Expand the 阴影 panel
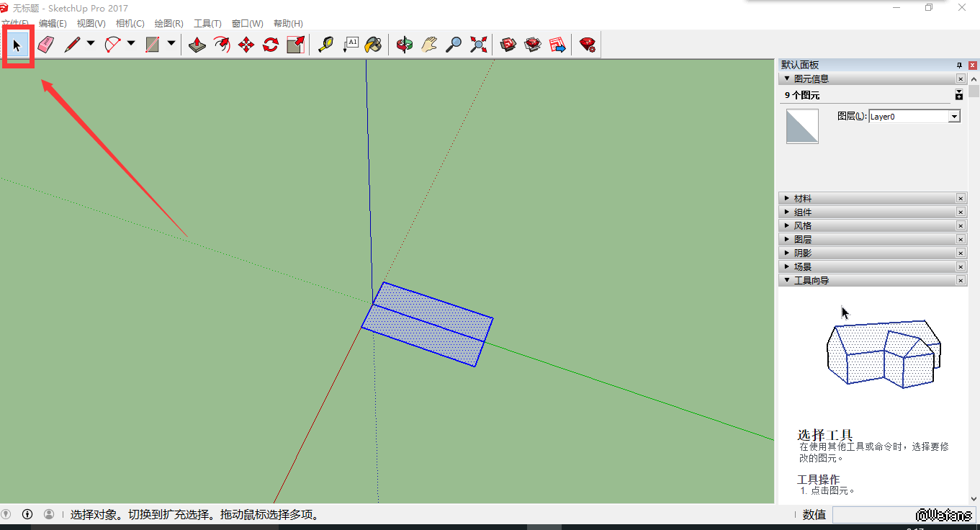This screenshot has height=530, width=980. coord(802,253)
